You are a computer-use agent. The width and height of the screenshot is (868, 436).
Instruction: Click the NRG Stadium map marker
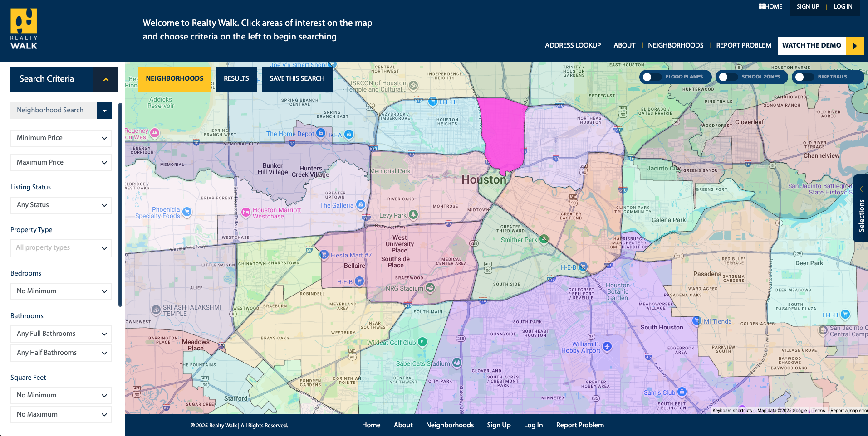430,287
